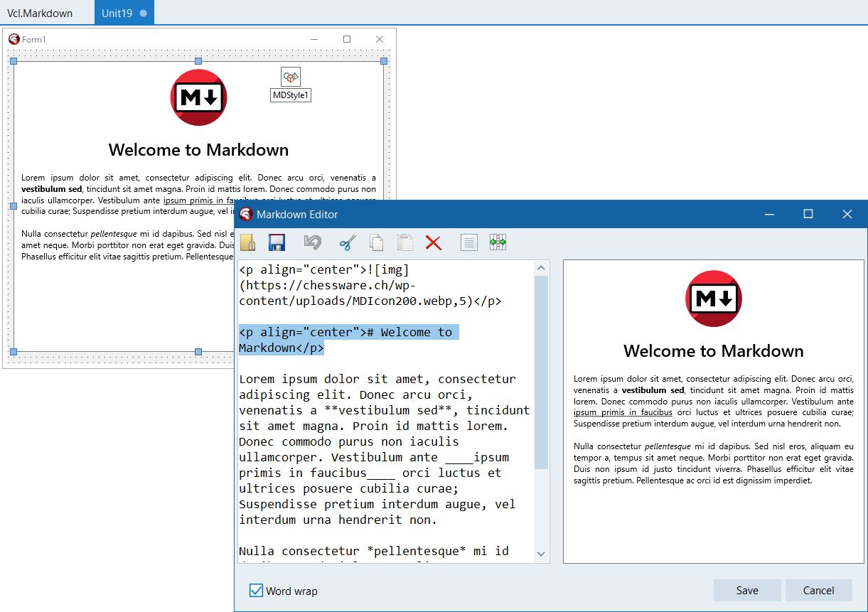Screen dimensions: 868x612
Task: Minimize the Markdown Editor window
Action: [770, 214]
